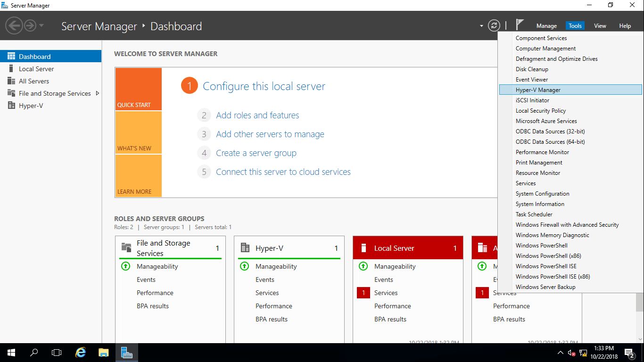Open Services in Hyper-V tile
The image size is (644, 362).
267,293
